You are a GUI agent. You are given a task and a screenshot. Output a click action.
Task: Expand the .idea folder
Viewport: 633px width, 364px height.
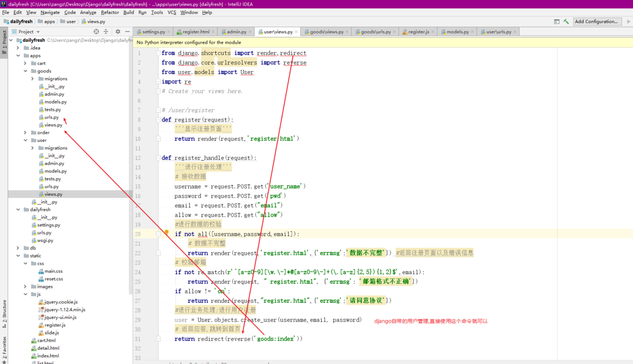[18, 48]
